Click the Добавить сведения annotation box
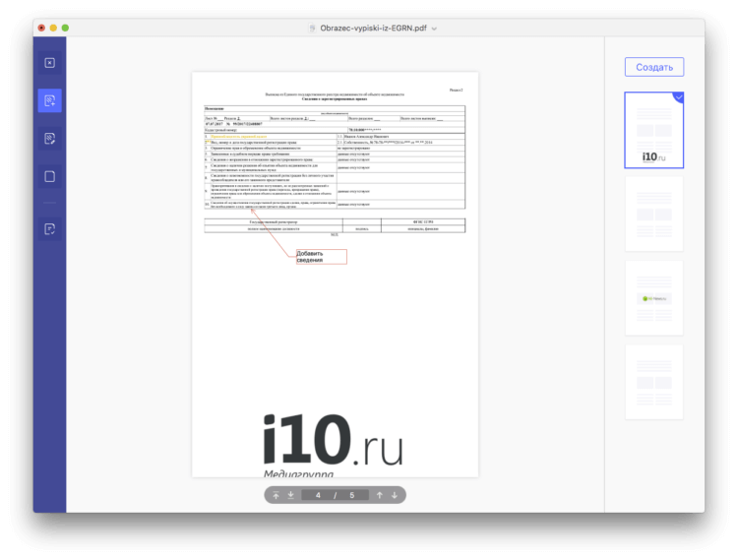Image resolution: width=738 pixels, height=560 pixels. [322, 257]
